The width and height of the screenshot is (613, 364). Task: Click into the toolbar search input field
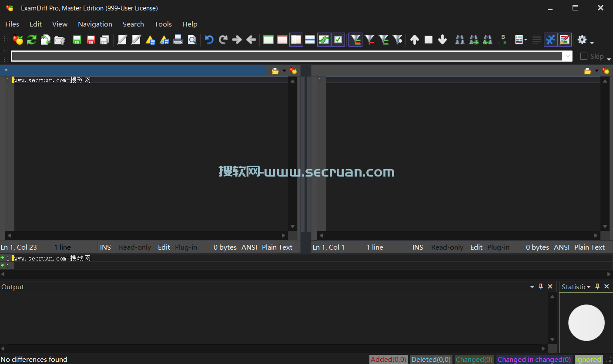287,56
